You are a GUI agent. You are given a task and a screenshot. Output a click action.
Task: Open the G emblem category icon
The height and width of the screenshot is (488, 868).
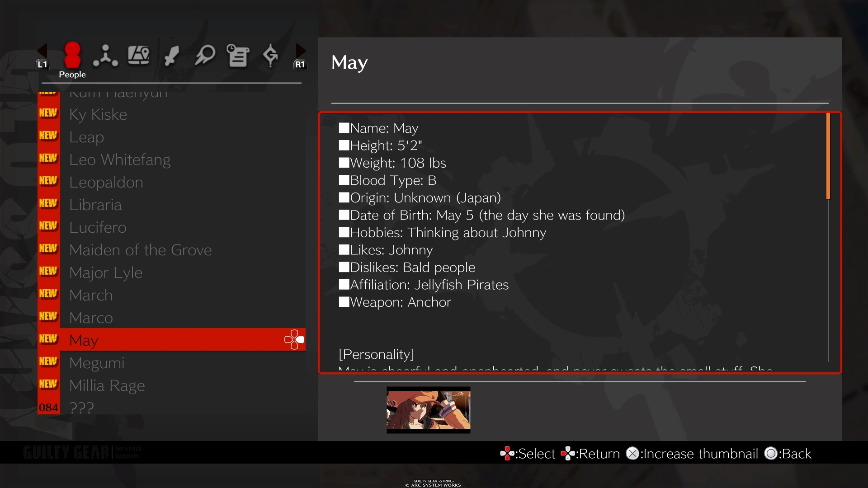click(270, 56)
